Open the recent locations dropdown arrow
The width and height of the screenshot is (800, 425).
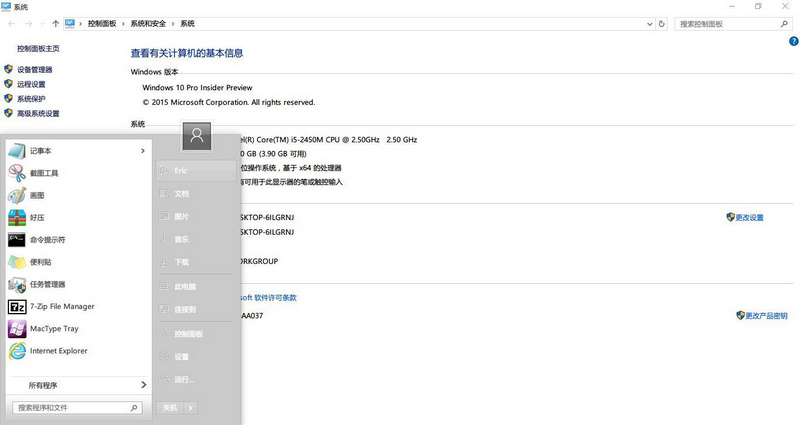[x=42, y=23]
